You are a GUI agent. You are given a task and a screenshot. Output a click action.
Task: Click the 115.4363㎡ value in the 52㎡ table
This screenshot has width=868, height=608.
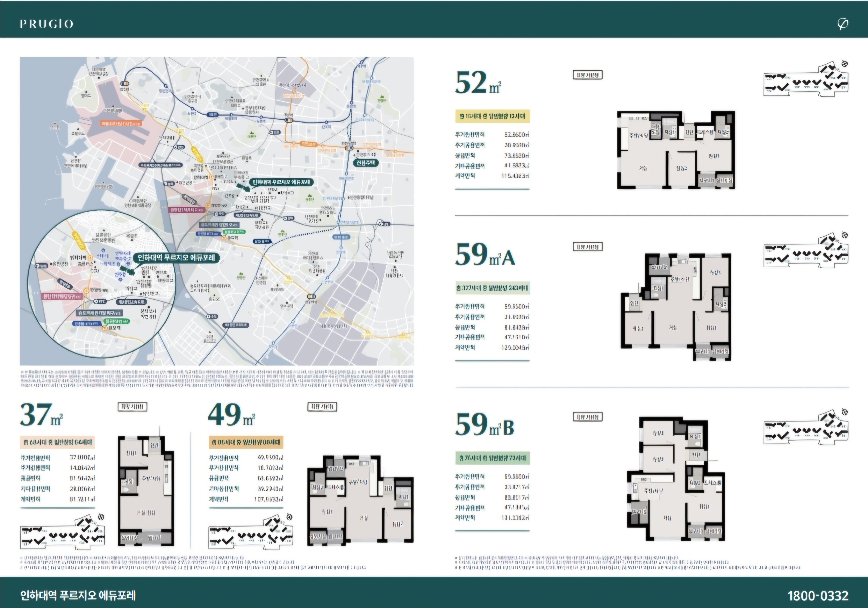coord(515,176)
